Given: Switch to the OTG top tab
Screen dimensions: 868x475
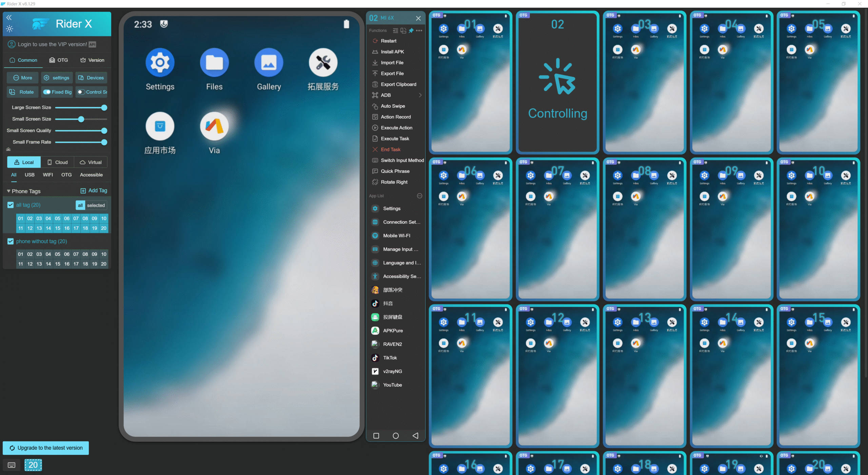Looking at the screenshot, I should (59, 60).
